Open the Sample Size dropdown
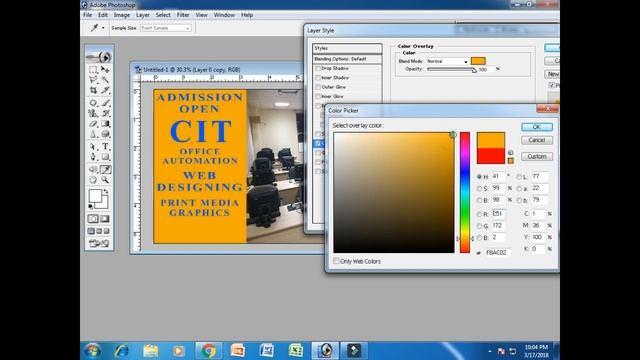The image size is (640, 360). [165, 28]
